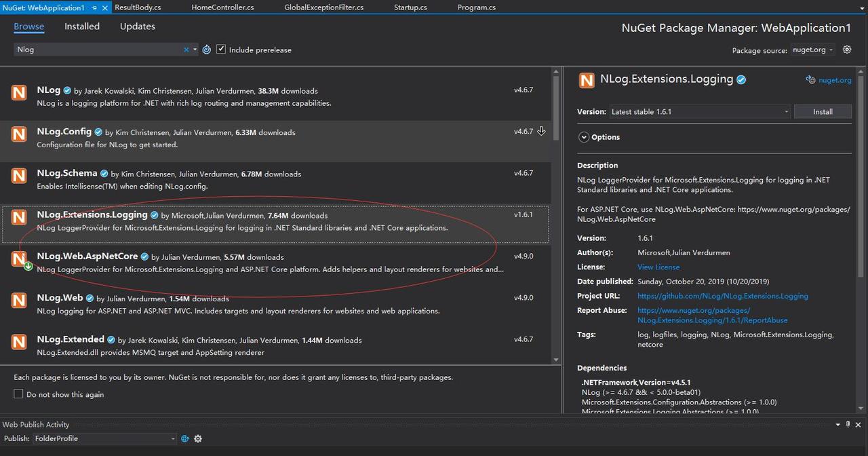Click the refresh icon next to the search box
868x456 pixels.
(207, 50)
